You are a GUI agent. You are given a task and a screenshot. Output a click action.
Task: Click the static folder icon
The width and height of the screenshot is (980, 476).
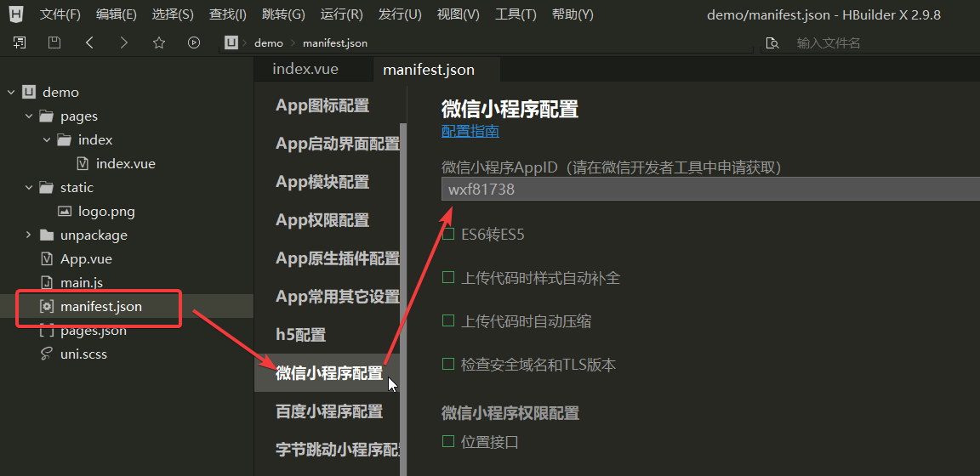point(46,187)
